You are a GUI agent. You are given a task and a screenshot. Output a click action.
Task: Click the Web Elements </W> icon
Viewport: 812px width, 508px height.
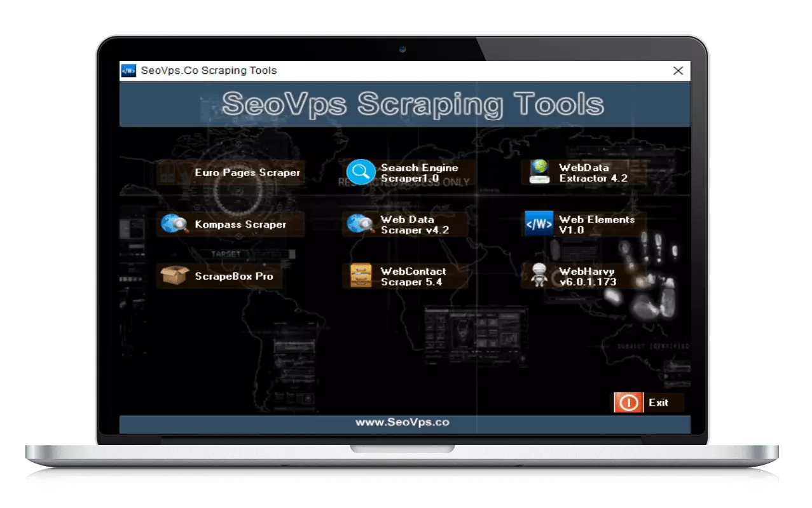click(x=539, y=224)
